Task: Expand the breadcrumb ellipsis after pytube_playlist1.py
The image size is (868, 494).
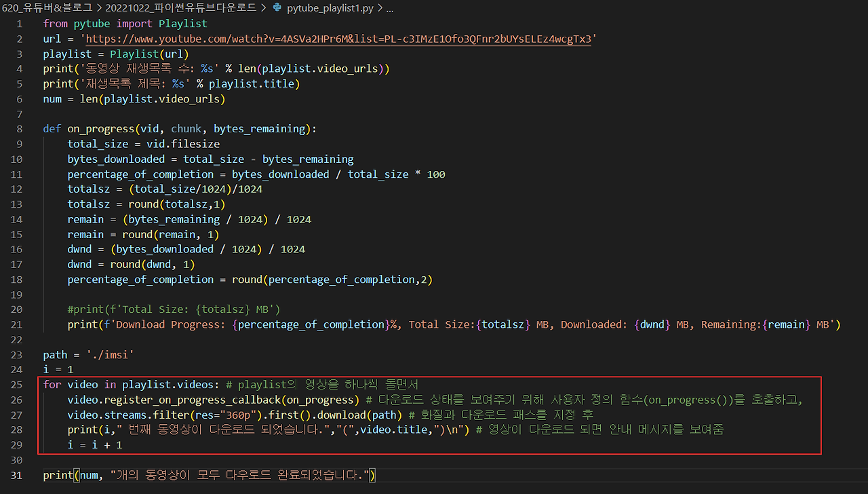Action: [x=389, y=8]
